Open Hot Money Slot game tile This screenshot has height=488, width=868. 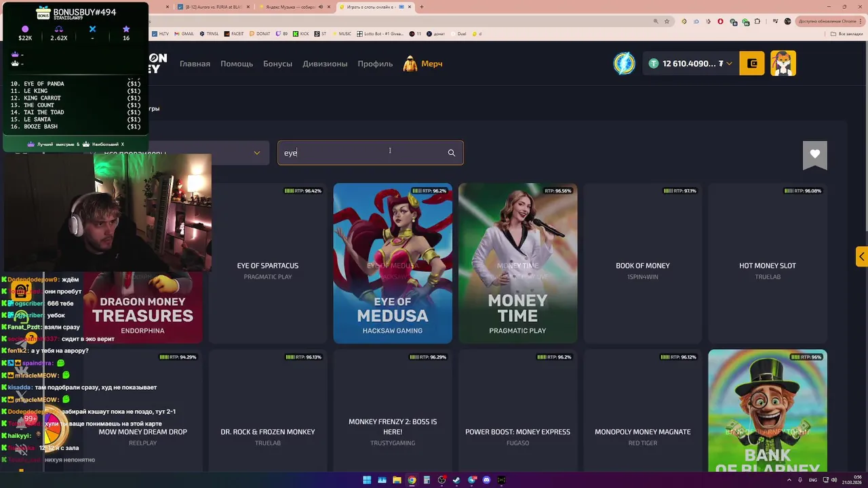tap(768, 264)
